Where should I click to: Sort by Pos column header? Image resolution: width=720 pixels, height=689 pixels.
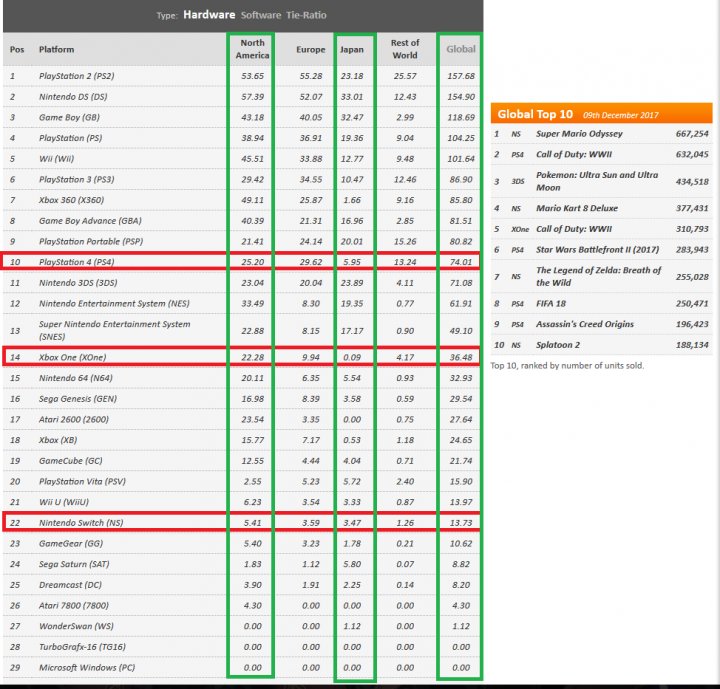tap(17, 49)
